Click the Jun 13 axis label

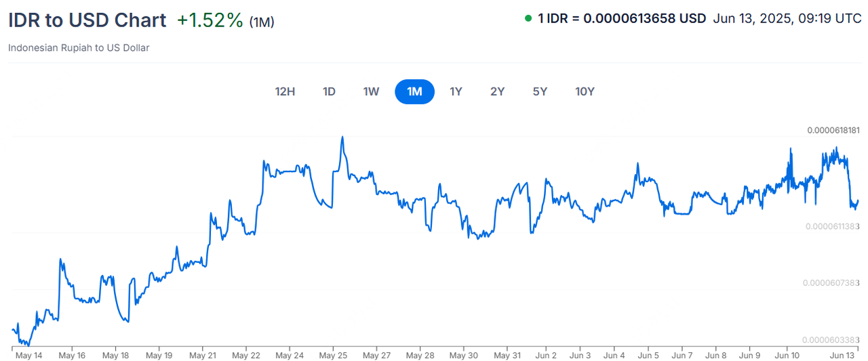[843, 355]
